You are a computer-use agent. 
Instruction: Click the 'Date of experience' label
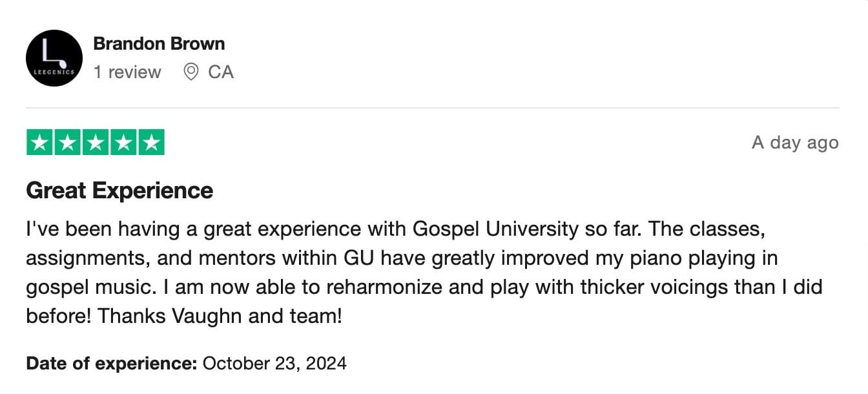pos(112,363)
